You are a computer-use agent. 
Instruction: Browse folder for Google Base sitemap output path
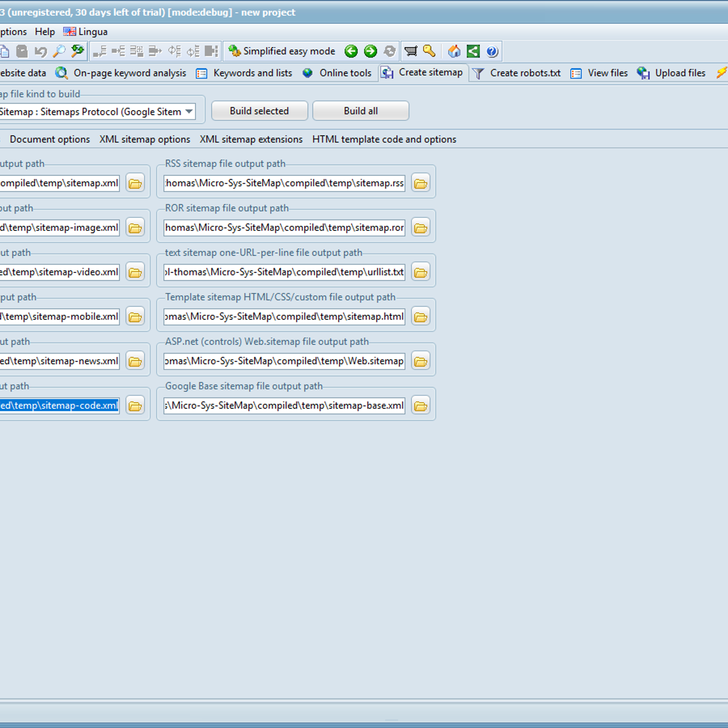[421, 406]
